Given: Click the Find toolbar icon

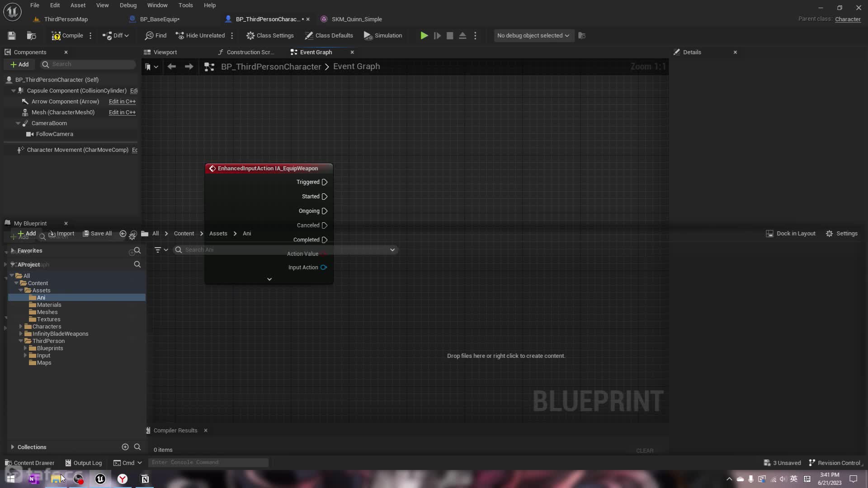Looking at the screenshot, I should click(156, 36).
